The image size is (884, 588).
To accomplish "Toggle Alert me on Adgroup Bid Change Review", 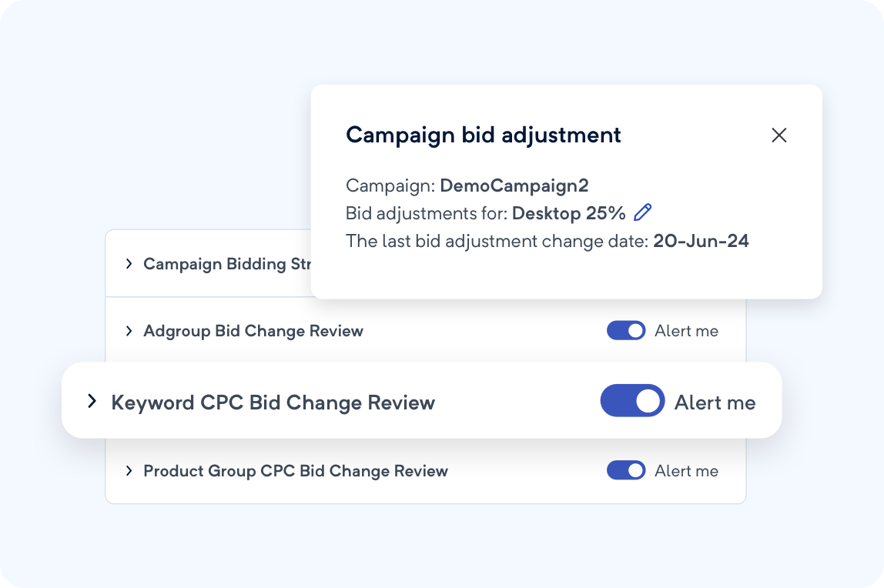I will tap(625, 330).
